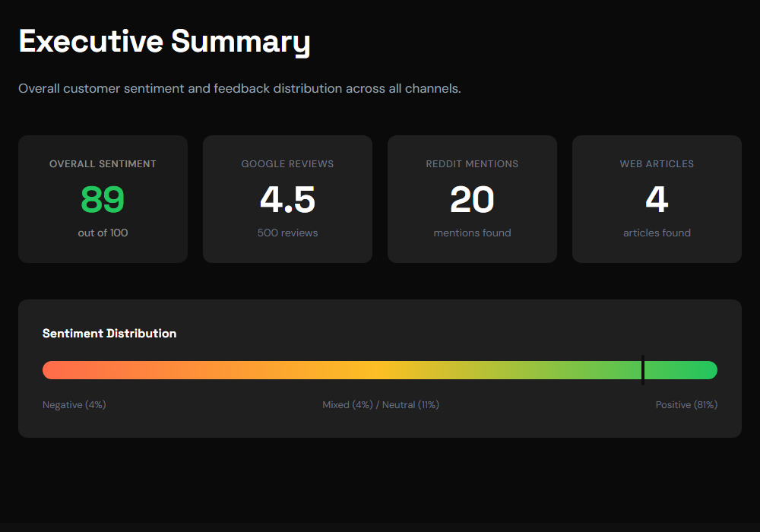Select the Sentiment Distribution title
This screenshot has height=532, width=760.
109,333
